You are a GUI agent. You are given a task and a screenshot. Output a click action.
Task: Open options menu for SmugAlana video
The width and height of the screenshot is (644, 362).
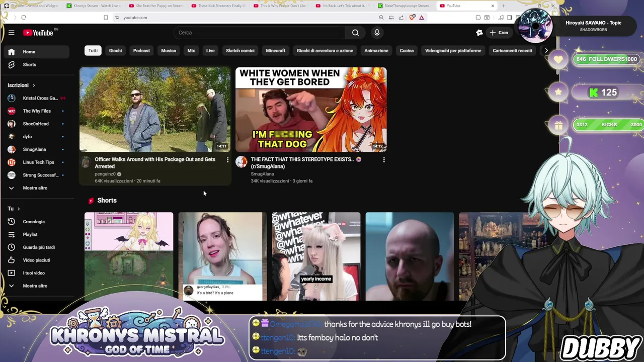point(384,160)
